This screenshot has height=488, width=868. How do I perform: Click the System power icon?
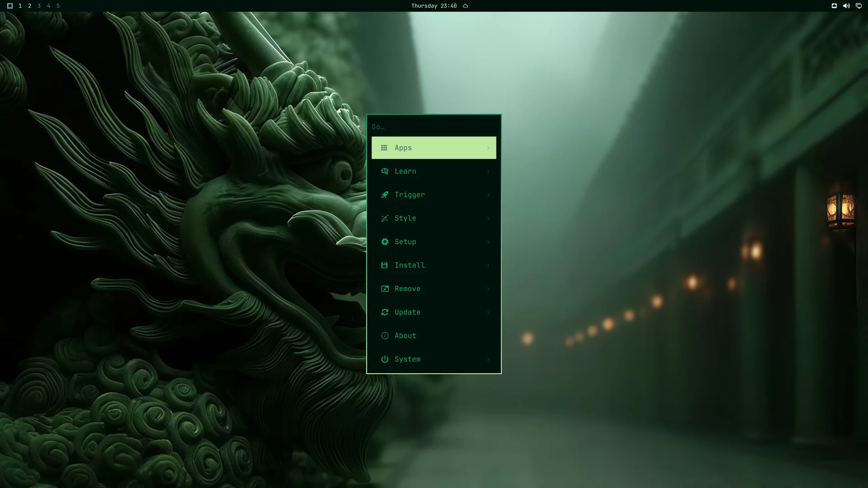click(x=385, y=359)
